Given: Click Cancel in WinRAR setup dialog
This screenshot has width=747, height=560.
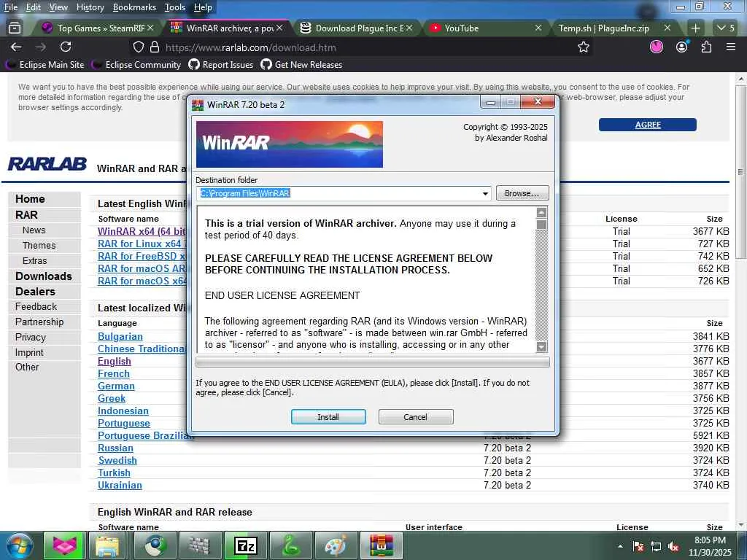Looking at the screenshot, I should (415, 416).
